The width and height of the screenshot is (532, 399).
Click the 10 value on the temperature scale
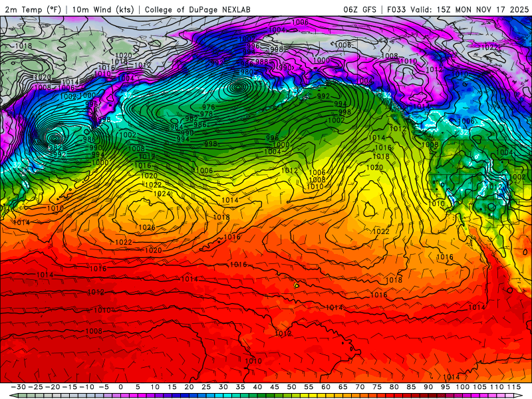(x=155, y=387)
